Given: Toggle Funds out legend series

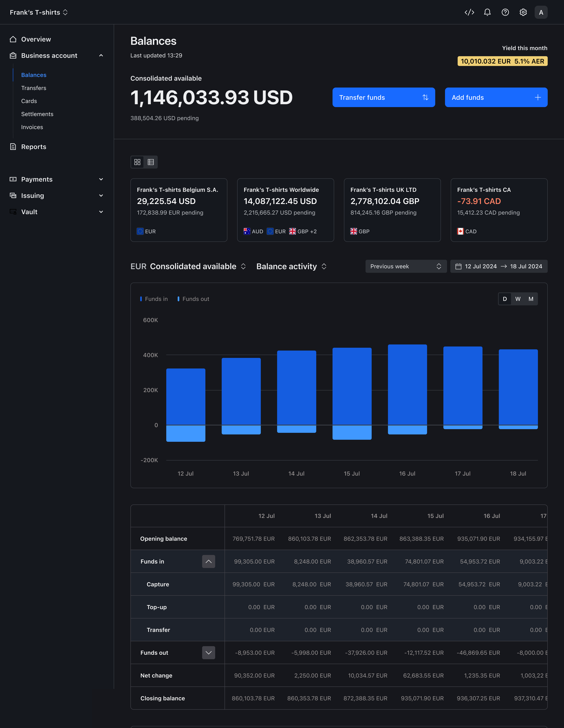Looking at the screenshot, I should [193, 299].
